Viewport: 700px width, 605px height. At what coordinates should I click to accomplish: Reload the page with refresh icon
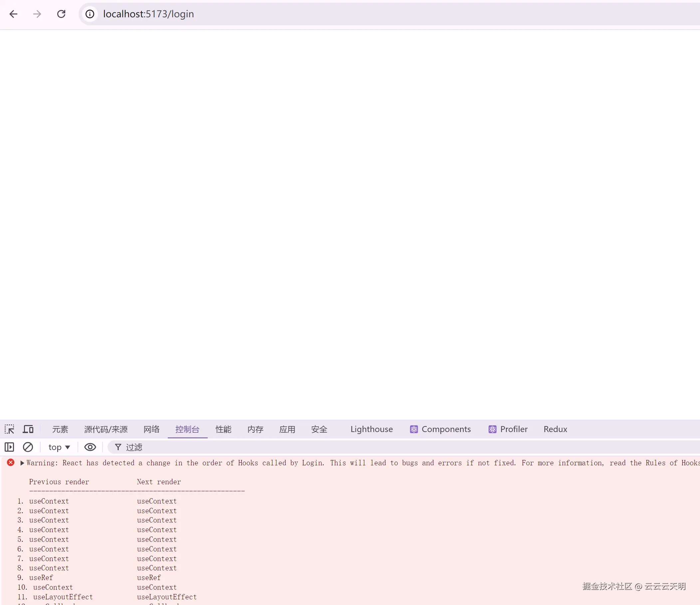[x=61, y=14]
